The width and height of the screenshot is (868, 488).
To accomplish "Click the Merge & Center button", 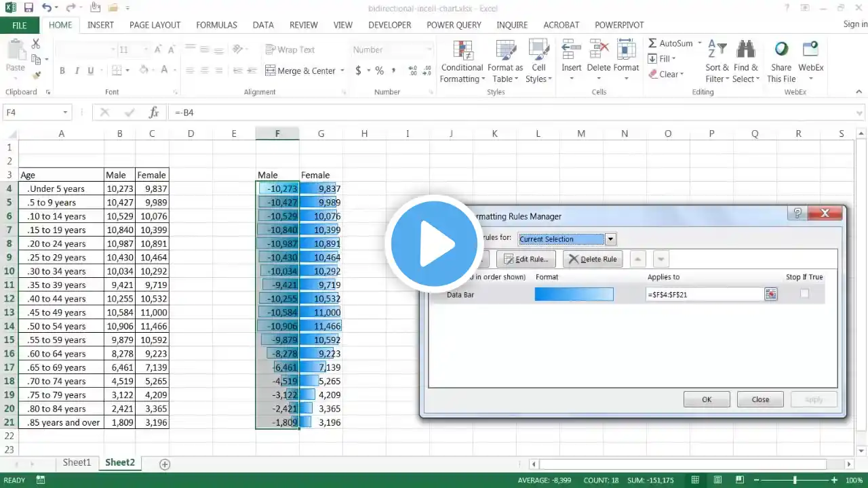I will (304, 70).
